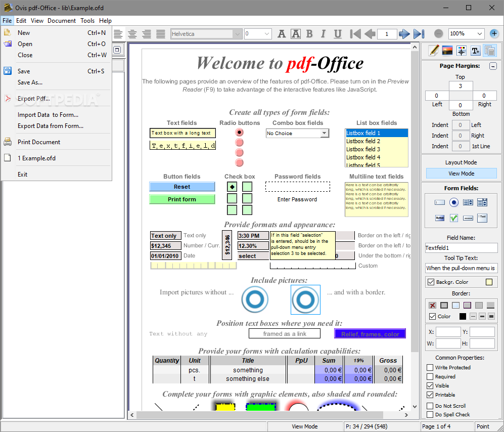Click New in the File menu
Screen dimensions: 504x432
click(57, 33)
